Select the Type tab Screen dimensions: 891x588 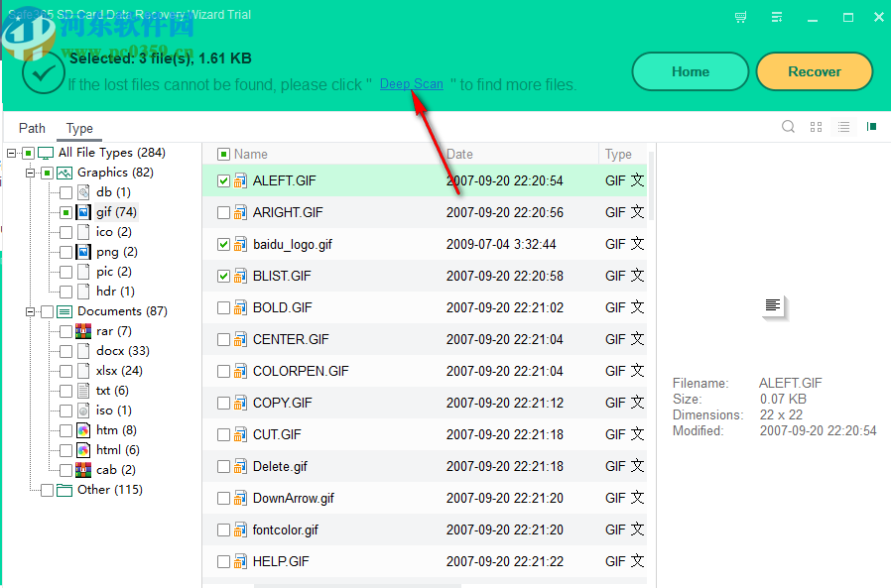point(79,128)
